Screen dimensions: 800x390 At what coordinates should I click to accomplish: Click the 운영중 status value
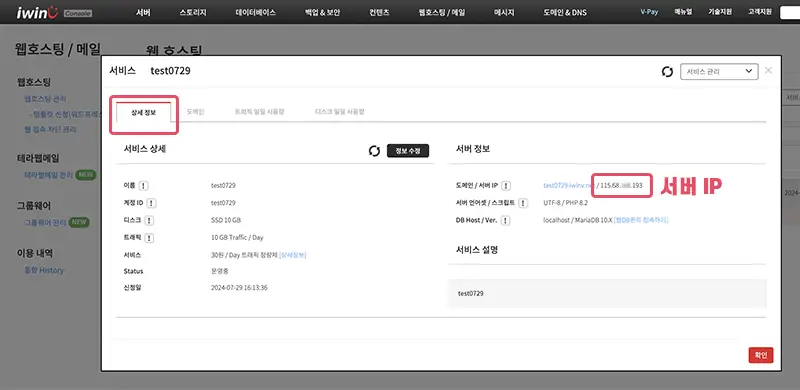220,271
